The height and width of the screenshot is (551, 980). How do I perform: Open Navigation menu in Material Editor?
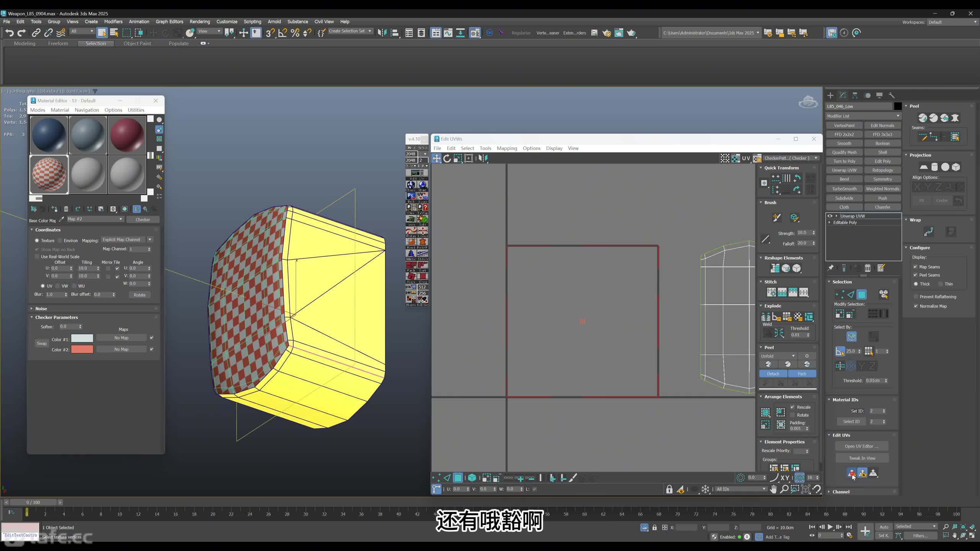pos(87,110)
